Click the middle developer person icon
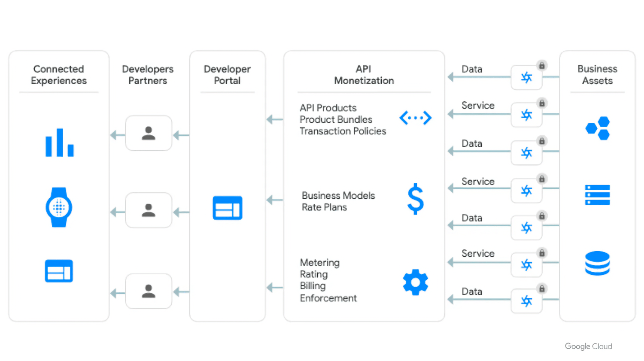 click(x=149, y=210)
